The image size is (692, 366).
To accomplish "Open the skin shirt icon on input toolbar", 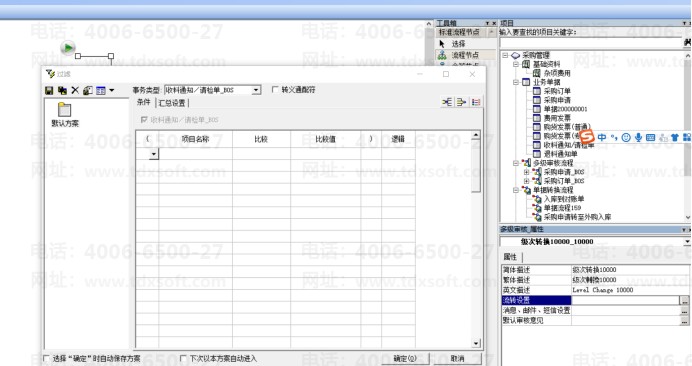I will (675, 138).
